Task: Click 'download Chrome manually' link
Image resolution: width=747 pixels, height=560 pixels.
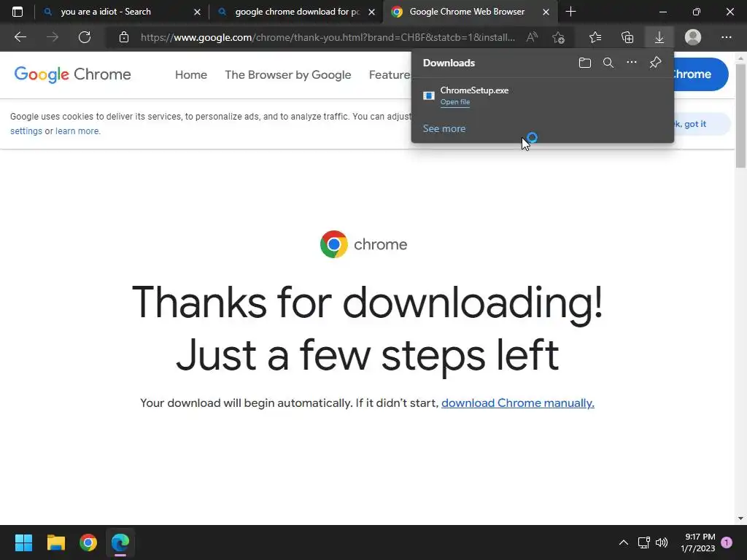Action: click(518, 402)
